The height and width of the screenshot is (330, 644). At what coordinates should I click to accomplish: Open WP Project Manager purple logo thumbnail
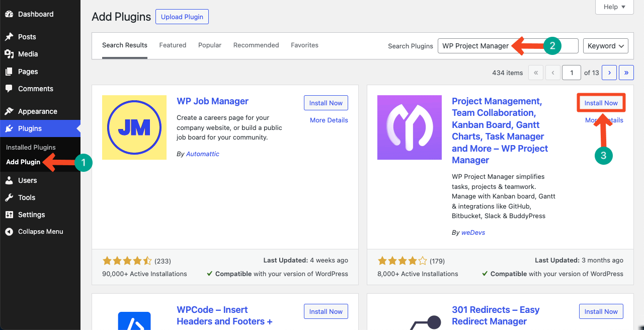click(x=410, y=127)
